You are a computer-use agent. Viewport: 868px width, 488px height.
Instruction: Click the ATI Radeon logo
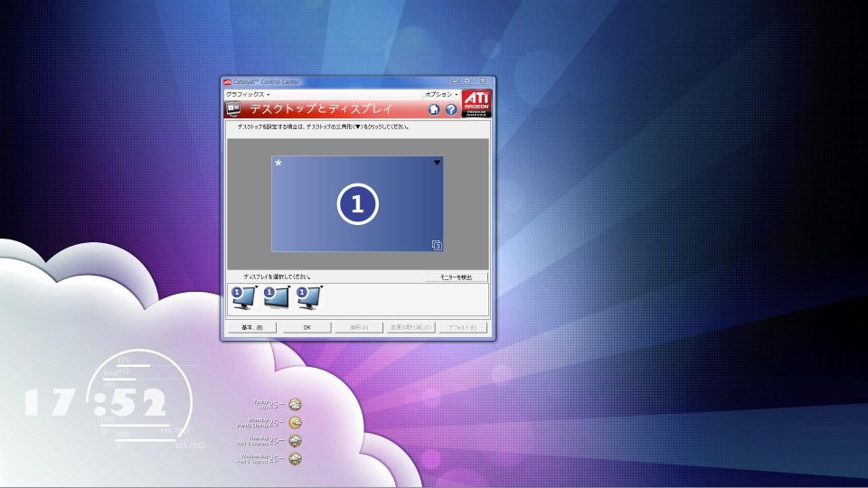(x=476, y=104)
